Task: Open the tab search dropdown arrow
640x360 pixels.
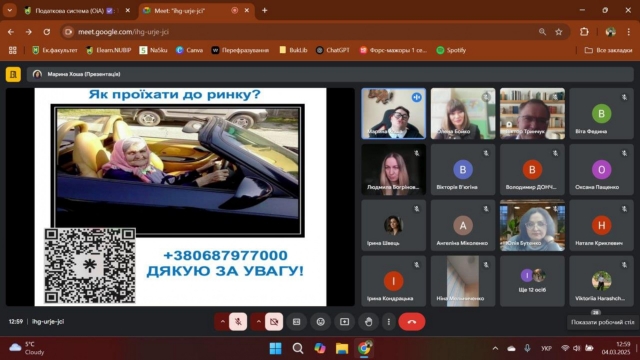Action: (x=9, y=11)
